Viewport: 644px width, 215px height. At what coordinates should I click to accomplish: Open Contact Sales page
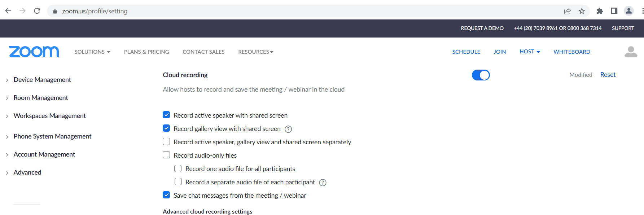tap(203, 52)
